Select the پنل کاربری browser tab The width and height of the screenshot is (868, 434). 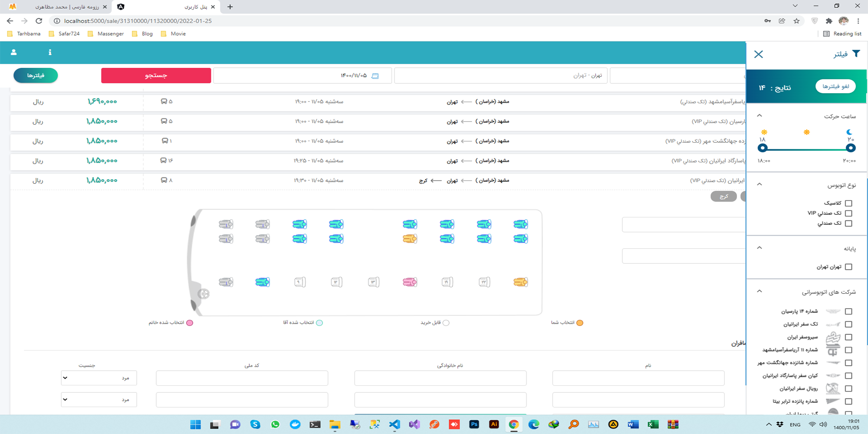point(166,7)
